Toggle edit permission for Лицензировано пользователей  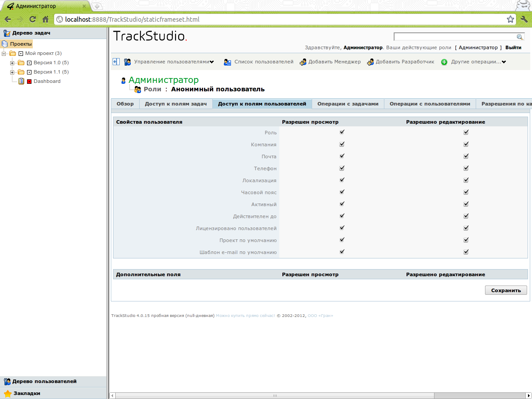tap(466, 228)
